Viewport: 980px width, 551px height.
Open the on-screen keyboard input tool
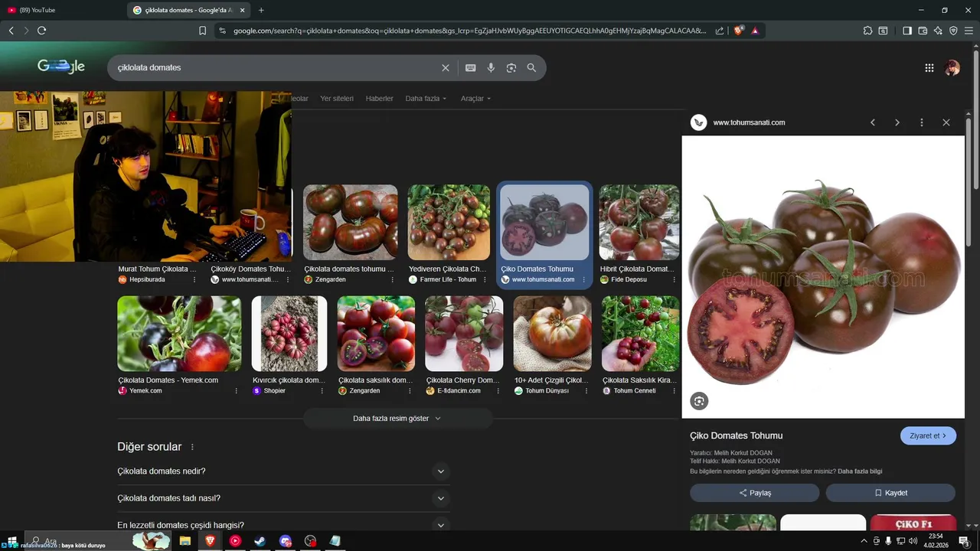click(x=471, y=68)
